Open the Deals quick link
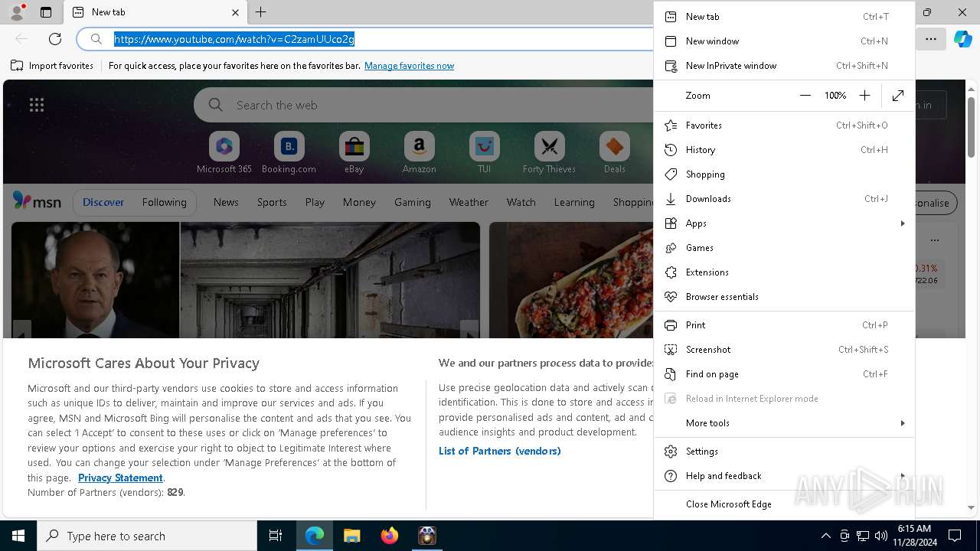The height and width of the screenshot is (551, 980). pos(614,152)
